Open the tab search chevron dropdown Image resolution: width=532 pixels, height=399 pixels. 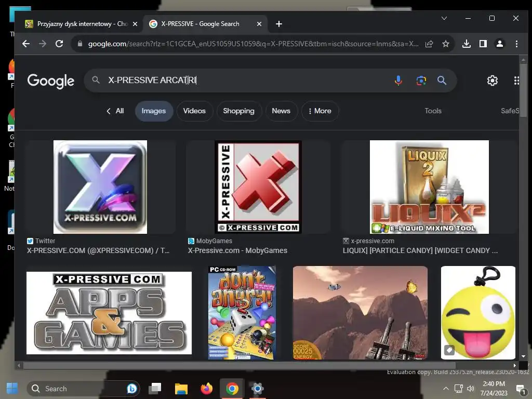click(x=444, y=18)
